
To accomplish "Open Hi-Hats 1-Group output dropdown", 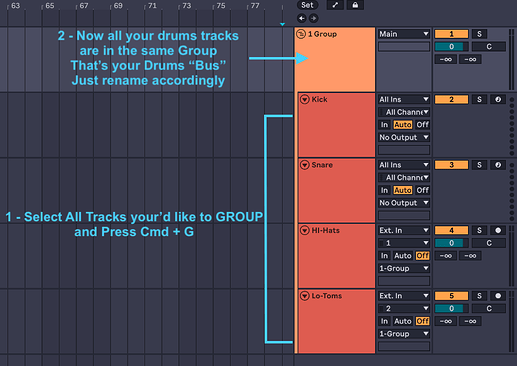I will click(x=404, y=268).
